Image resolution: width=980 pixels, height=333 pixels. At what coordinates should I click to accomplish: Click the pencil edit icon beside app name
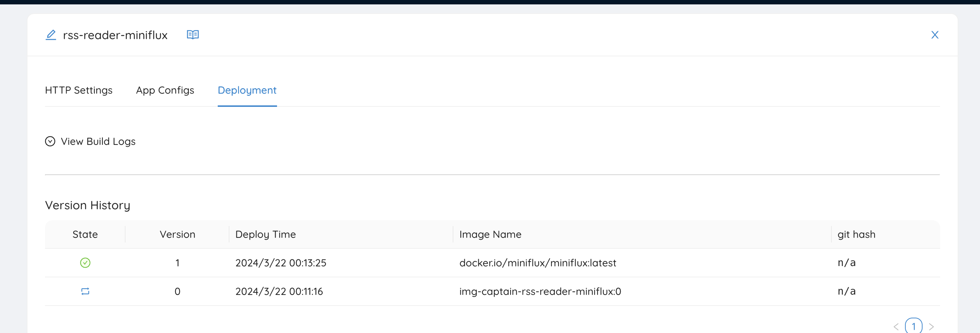click(51, 35)
